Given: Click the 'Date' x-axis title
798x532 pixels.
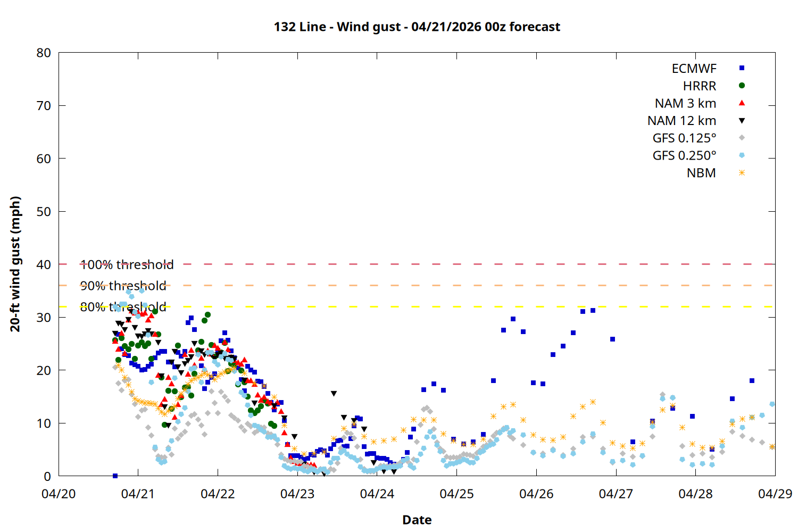Looking at the screenshot, I should [417, 520].
